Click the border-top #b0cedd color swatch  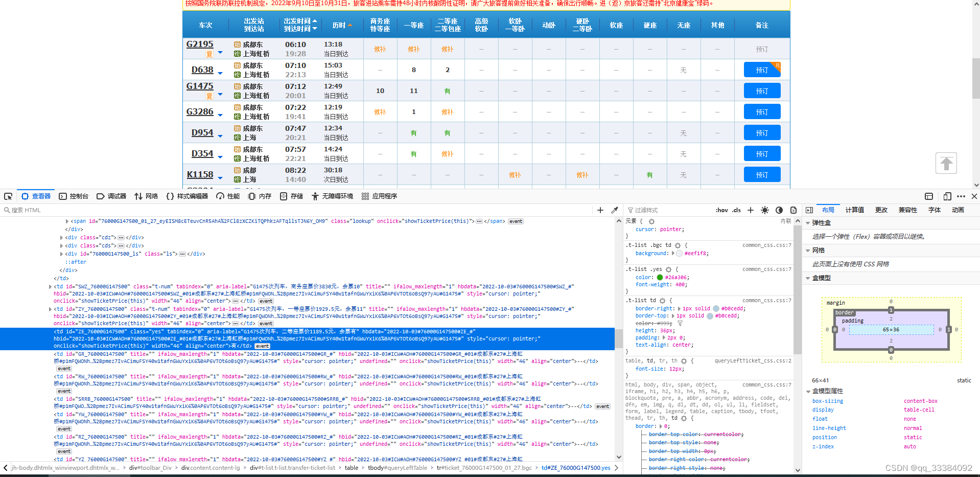710,316
